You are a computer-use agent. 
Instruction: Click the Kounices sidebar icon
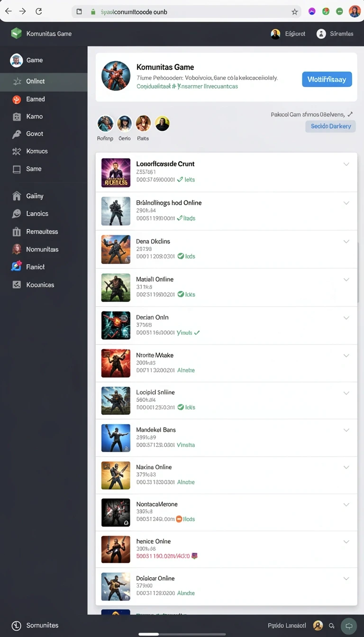tap(17, 285)
